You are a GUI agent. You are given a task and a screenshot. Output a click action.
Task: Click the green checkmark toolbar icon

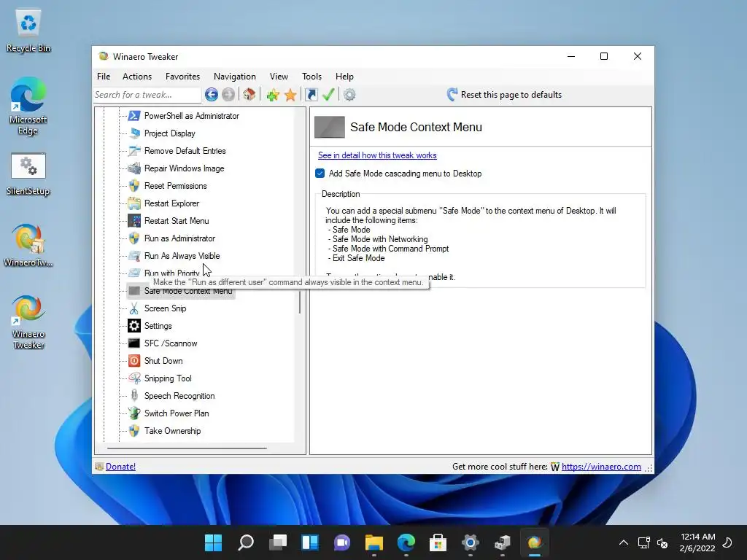tap(328, 95)
